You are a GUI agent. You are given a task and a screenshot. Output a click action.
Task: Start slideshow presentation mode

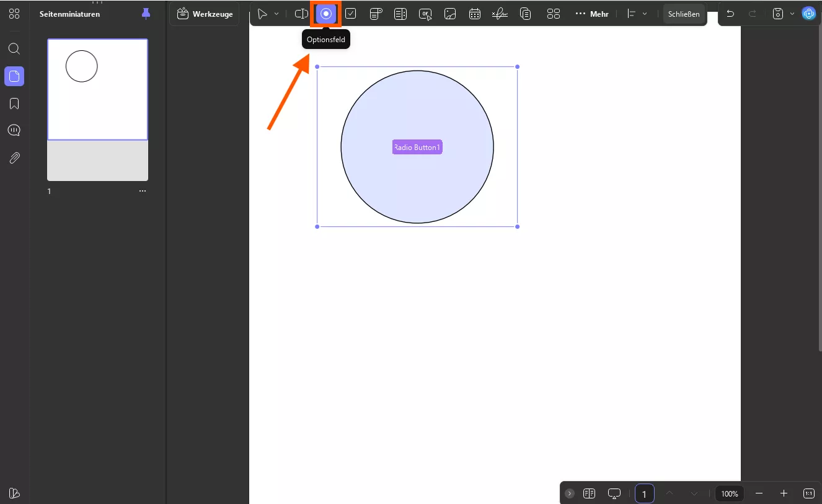pyautogui.click(x=614, y=493)
